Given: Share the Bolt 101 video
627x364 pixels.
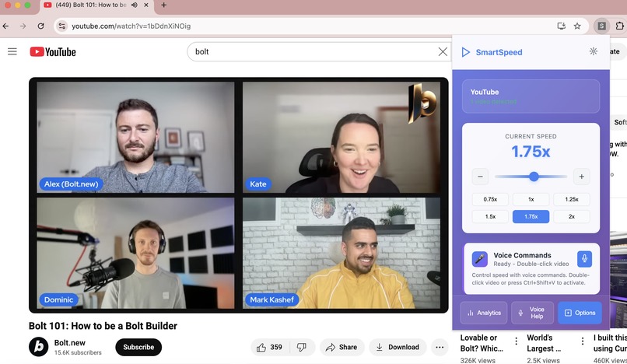Looking at the screenshot, I should (x=342, y=347).
